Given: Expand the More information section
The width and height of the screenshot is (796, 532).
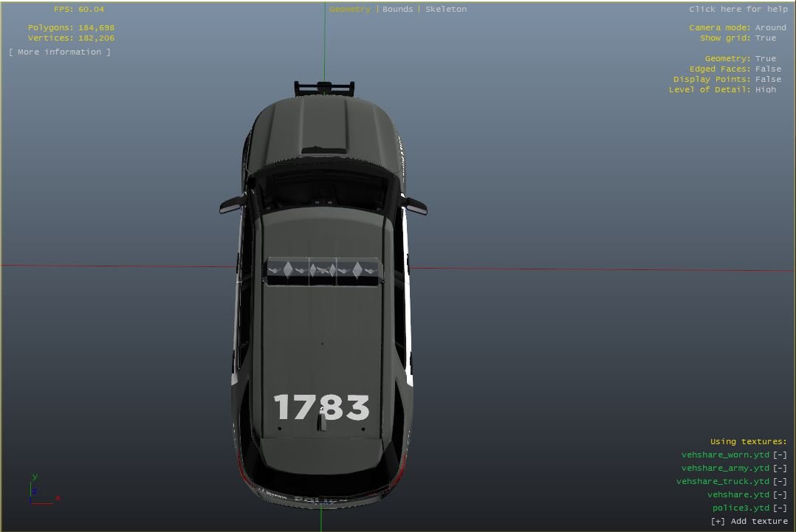Looking at the screenshot, I should 60,52.
